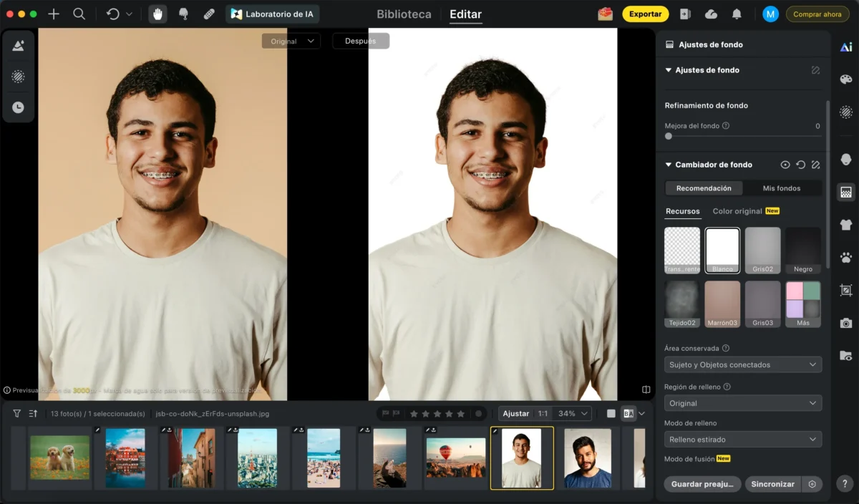This screenshot has height=504, width=859.
Task: Open the pet paw tool icon
Action: pyautogui.click(x=846, y=257)
